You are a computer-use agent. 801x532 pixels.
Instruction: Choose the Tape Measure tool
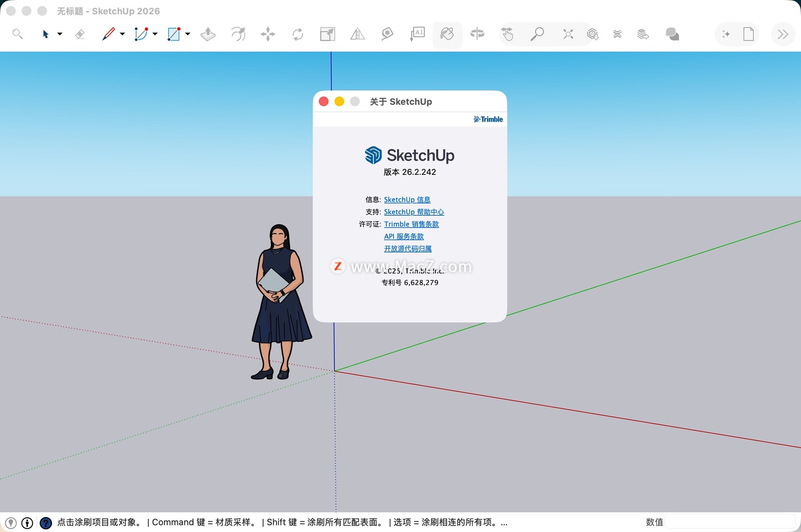point(387,34)
